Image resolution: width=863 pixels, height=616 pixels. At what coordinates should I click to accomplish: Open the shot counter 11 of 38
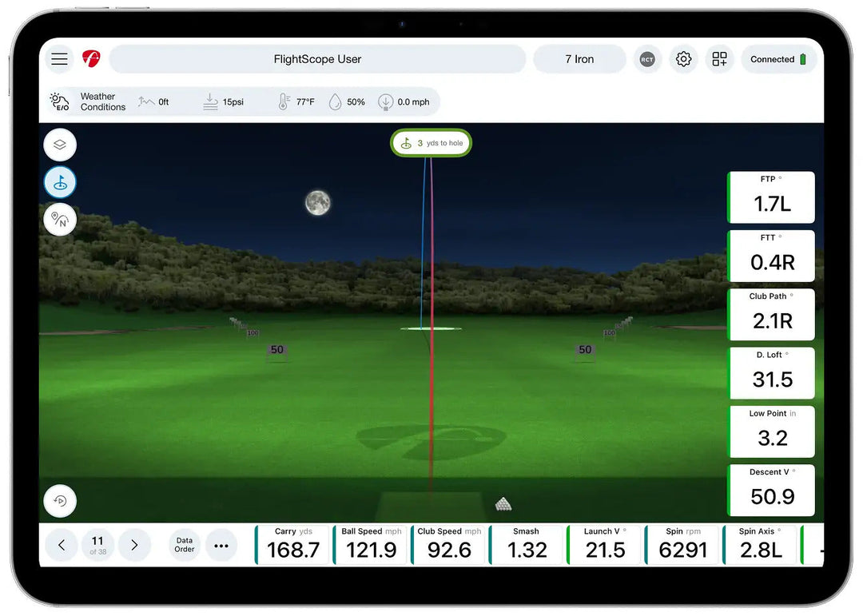point(98,545)
